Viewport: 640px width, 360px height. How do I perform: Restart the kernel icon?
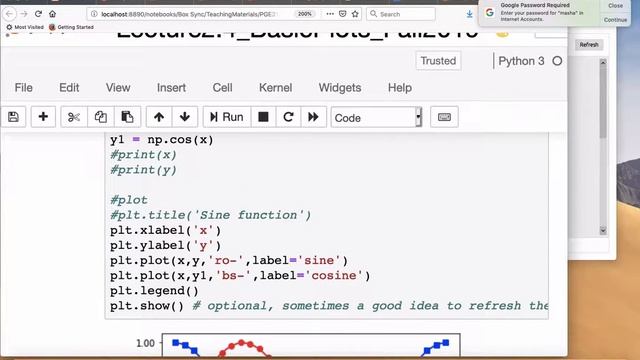pyautogui.click(x=288, y=117)
